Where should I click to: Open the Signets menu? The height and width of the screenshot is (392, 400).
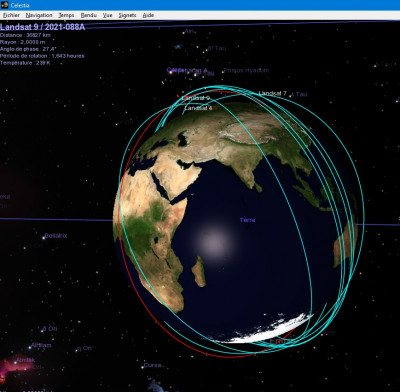tap(127, 15)
